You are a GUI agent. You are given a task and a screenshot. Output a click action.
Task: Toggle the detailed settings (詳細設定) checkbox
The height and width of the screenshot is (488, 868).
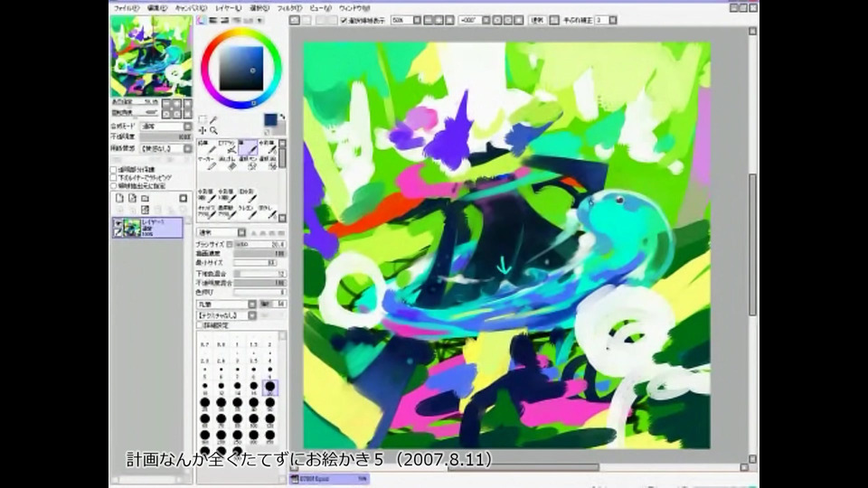click(200, 325)
